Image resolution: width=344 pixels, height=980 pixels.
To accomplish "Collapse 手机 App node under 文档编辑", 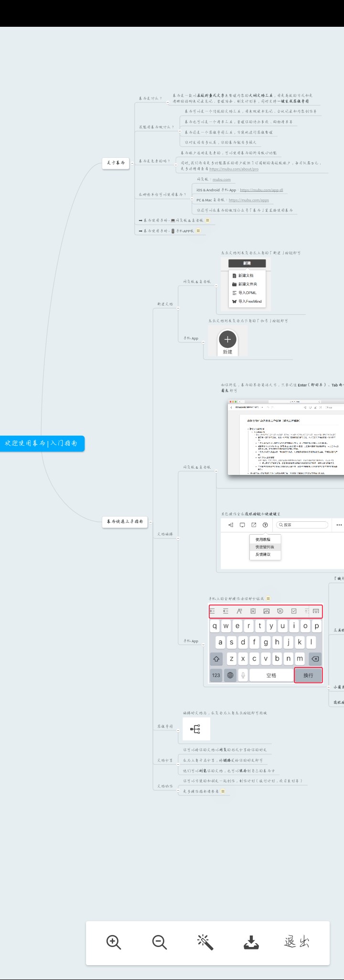I will tap(203, 644).
